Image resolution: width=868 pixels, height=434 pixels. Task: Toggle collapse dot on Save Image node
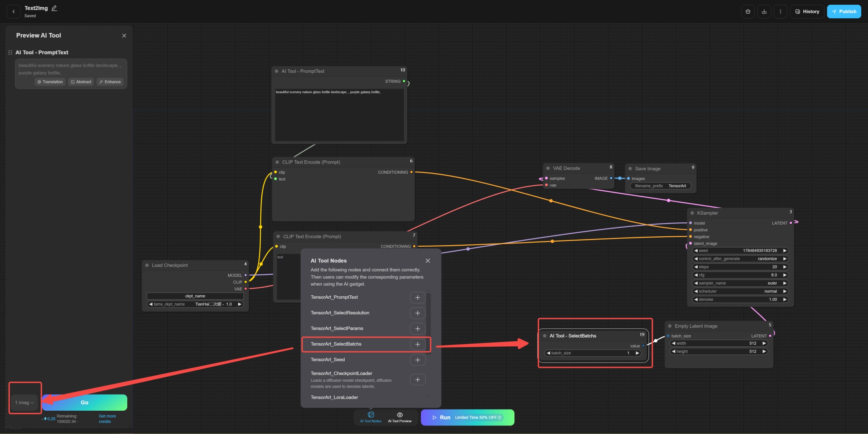tap(630, 169)
